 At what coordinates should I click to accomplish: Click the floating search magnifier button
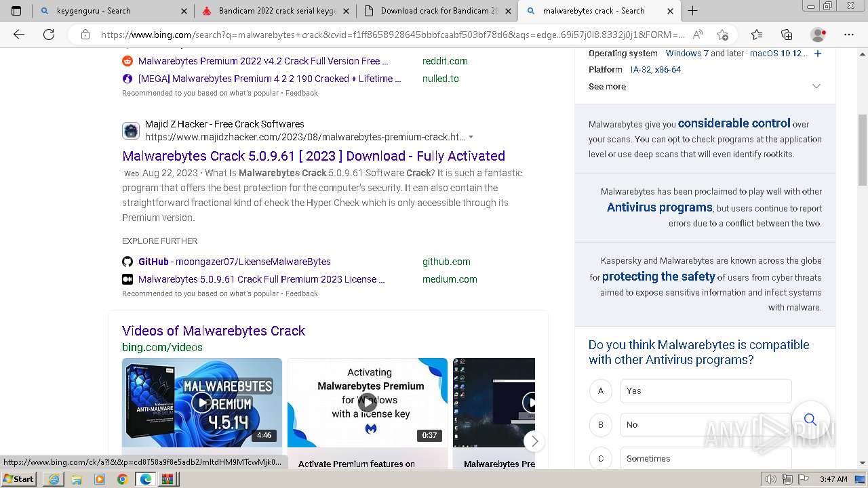point(810,420)
